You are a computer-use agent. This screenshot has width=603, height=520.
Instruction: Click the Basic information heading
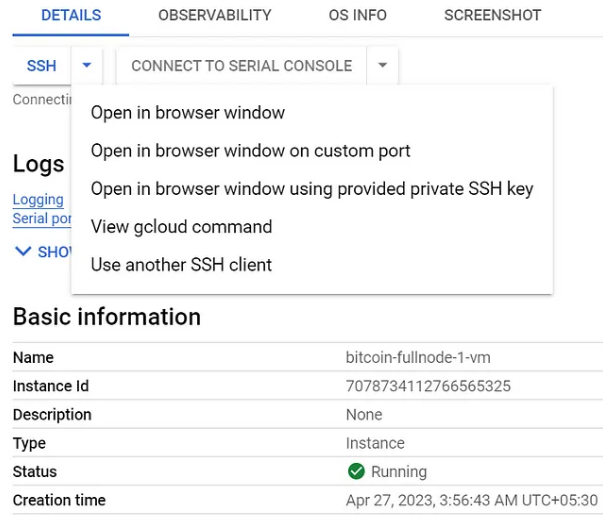pyautogui.click(x=107, y=317)
